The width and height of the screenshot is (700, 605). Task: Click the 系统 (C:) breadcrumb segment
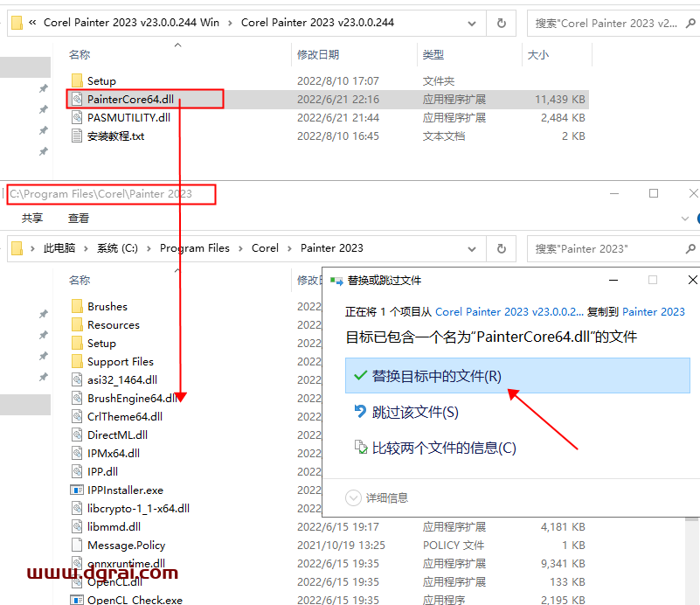117,247
